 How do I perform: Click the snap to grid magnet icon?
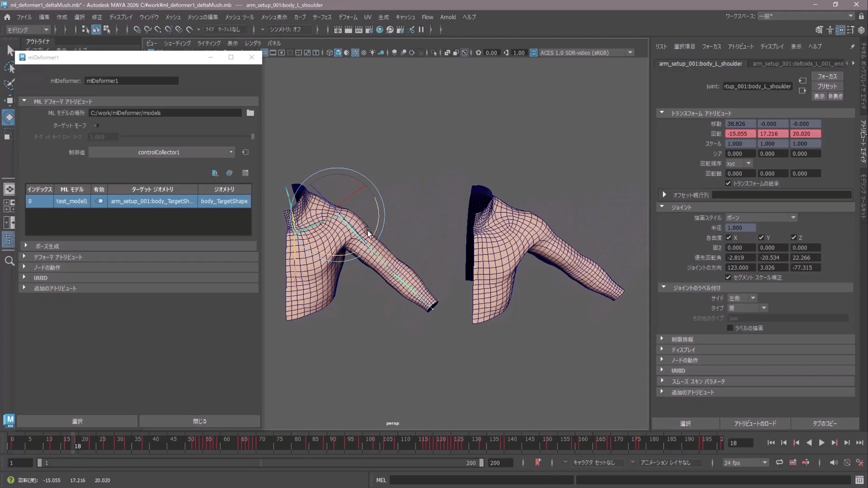pos(137,30)
